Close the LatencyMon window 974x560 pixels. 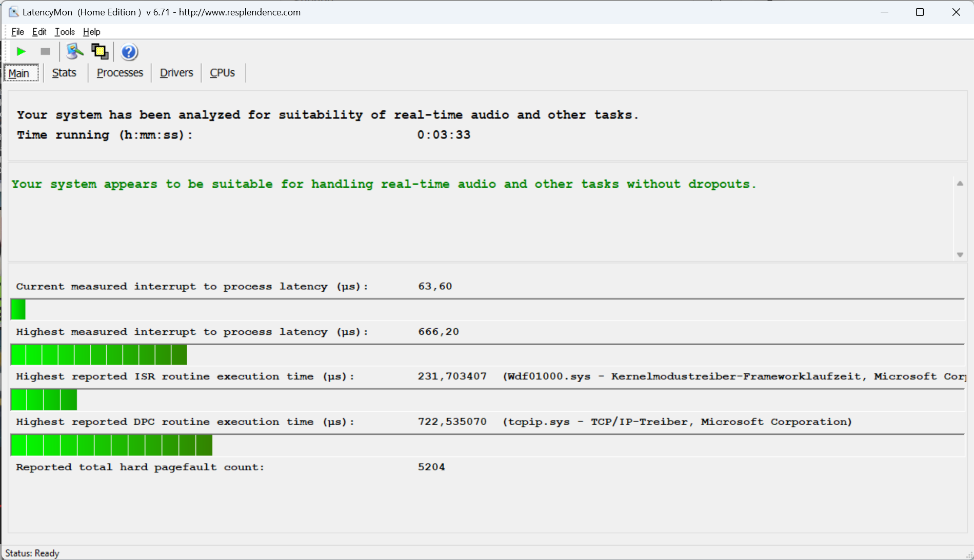956,12
